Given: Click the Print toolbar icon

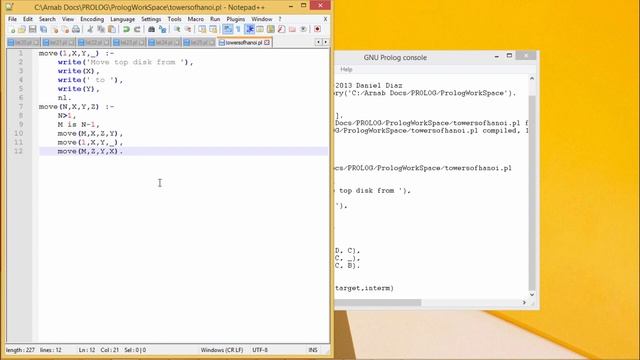Looking at the screenshot, I should (x=76, y=29).
